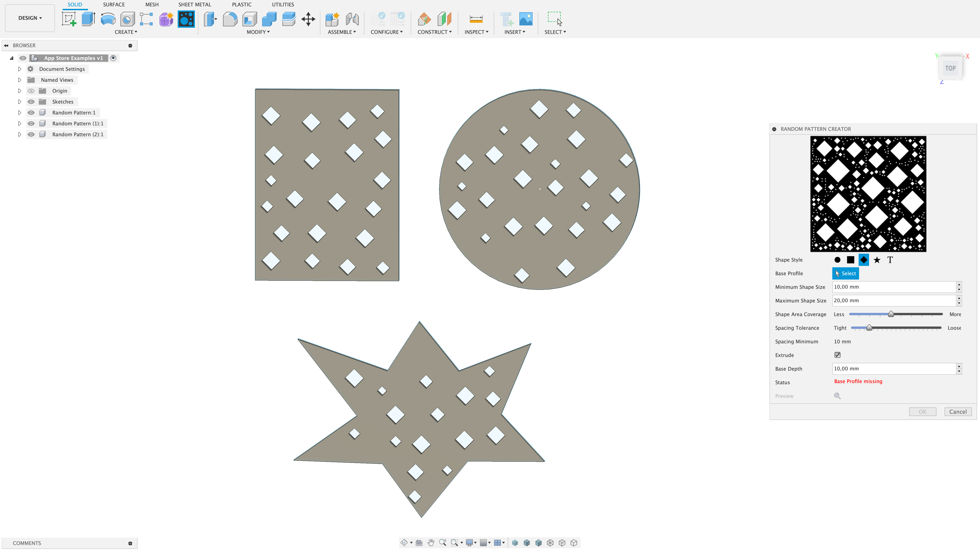Open the Random Pattern Creator toolbar icon

(186, 19)
